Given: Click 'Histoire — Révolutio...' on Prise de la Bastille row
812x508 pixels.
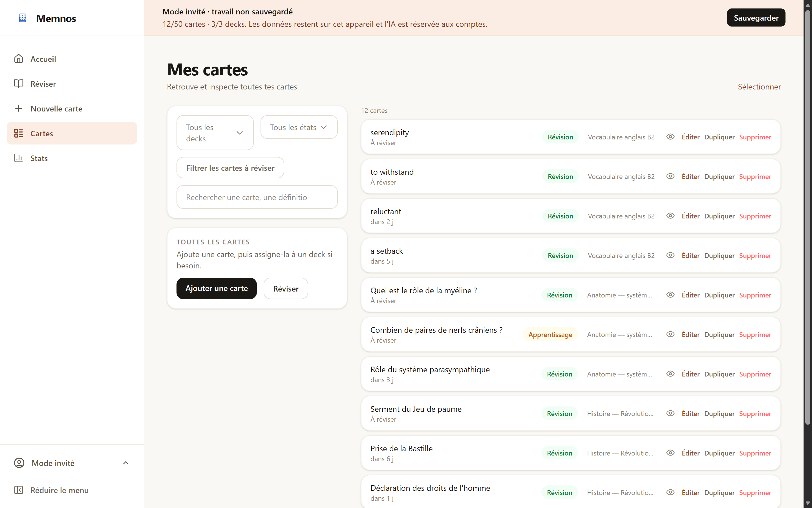Looking at the screenshot, I should coord(620,453).
